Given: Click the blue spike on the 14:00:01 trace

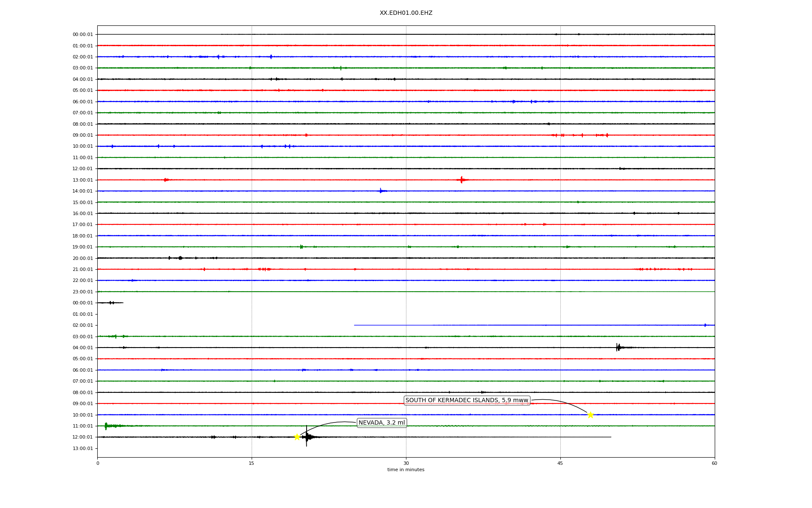Looking at the screenshot, I should 381,191.
